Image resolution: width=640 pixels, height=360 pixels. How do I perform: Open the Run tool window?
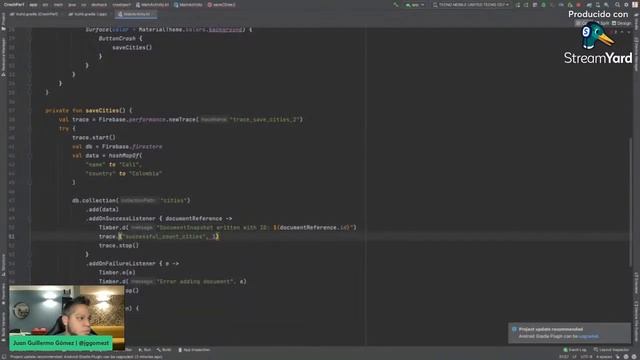[145, 350]
